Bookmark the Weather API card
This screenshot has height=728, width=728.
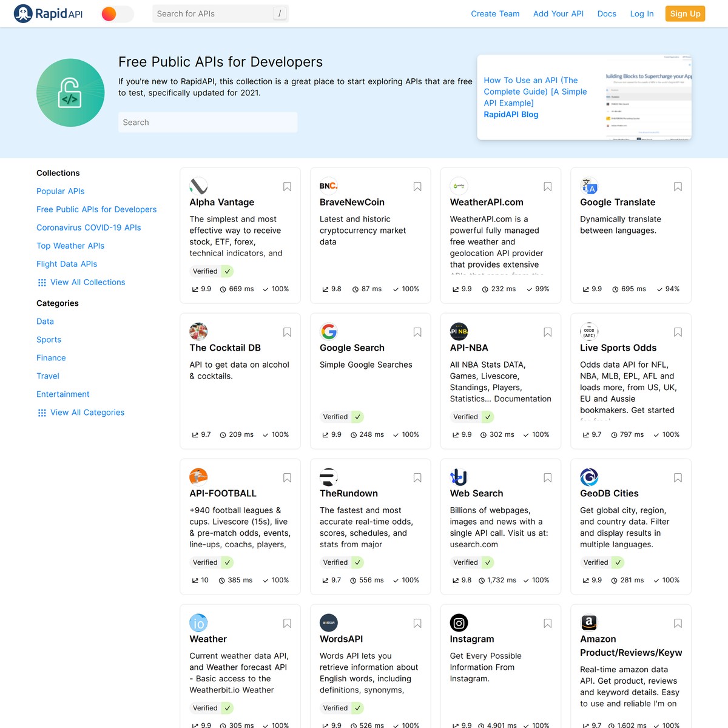[x=287, y=624]
